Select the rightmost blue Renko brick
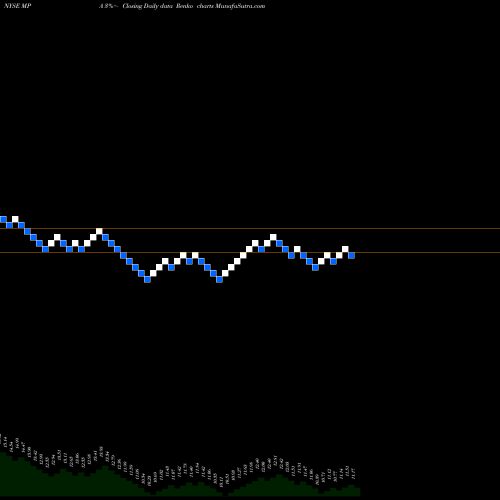The width and height of the screenshot is (500, 500). click(x=351, y=255)
